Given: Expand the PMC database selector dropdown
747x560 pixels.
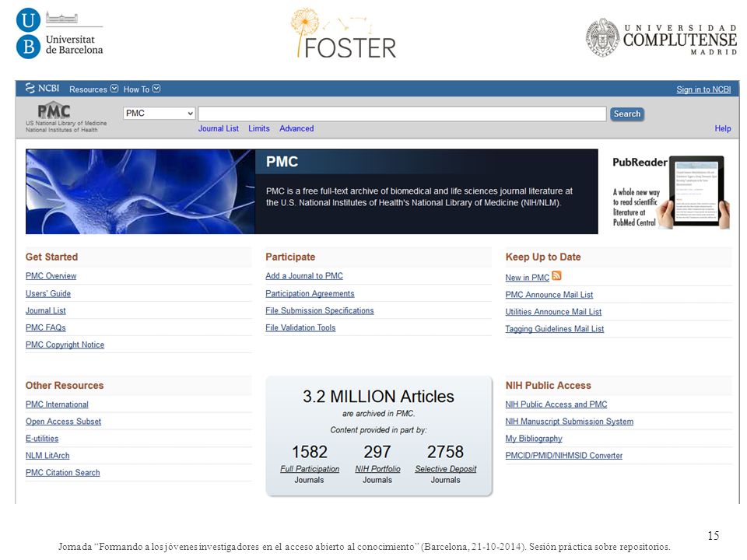Looking at the screenshot, I should click(159, 114).
